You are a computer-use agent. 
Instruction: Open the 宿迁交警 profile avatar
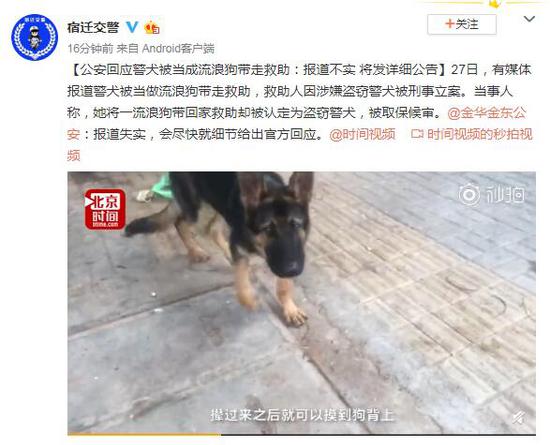[34, 38]
